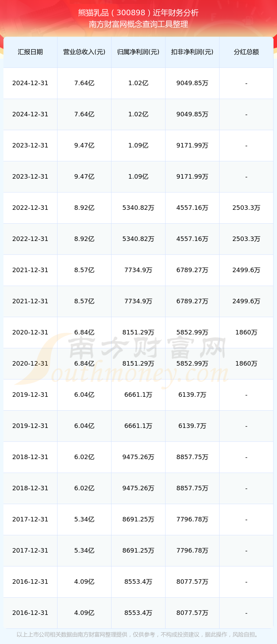The width and height of the screenshot is (277, 644).
Task: Select the first 5340.82万 net profit cell
Action: [138, 208]
